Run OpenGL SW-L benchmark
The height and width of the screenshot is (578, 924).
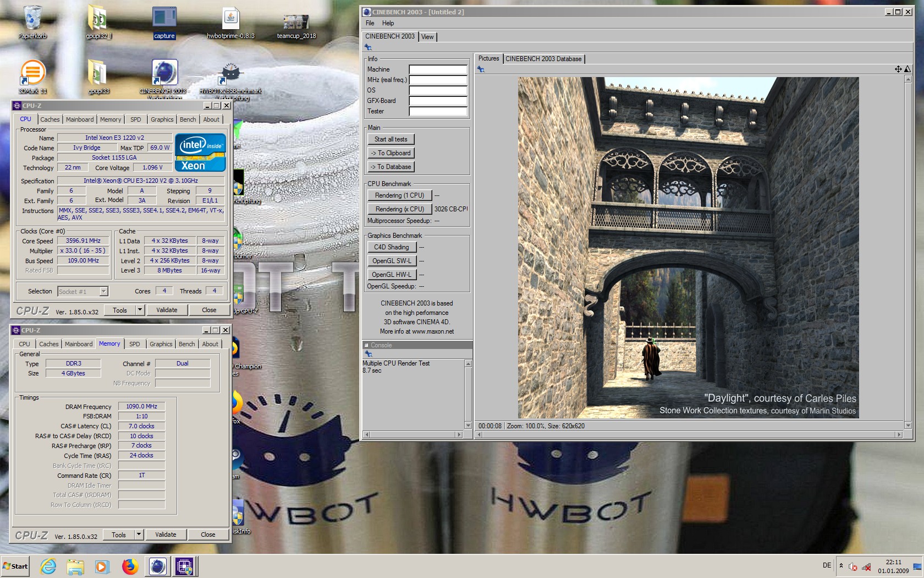392,261
